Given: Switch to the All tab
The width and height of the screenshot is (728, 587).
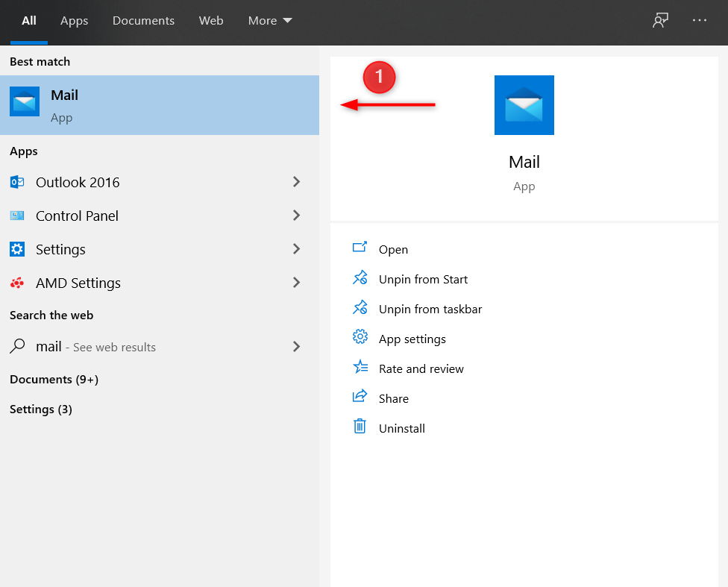Looking at the screenshot, I should [29, 20].
